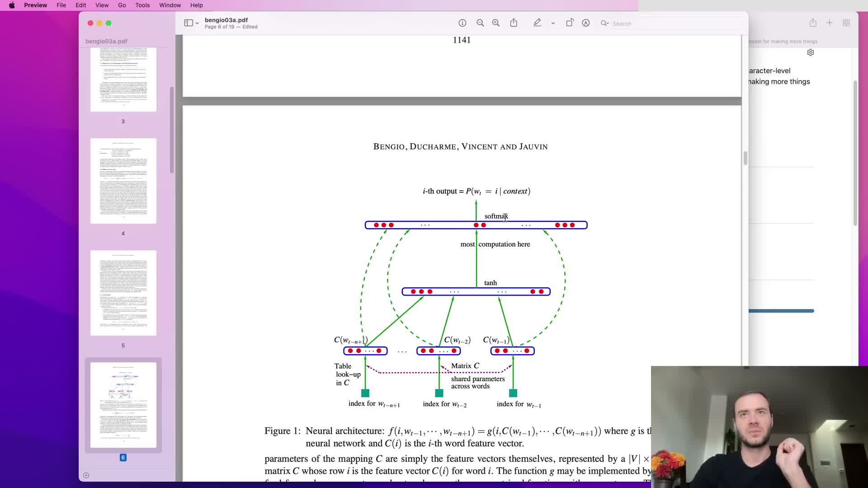Open the highlight color dropdown arrow
This screenshot has height=488, width=868.
pos(553,23)
